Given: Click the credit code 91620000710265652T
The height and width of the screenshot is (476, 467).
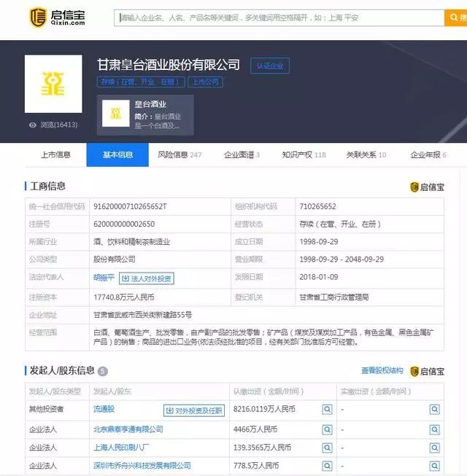Looking at the screenshot, I should pyautogui.click(x=130, y=207).
